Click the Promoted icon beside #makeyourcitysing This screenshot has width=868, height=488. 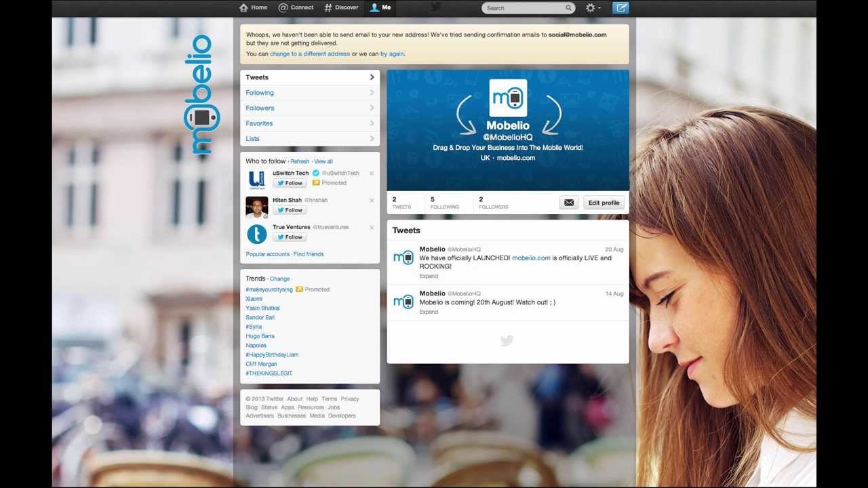pyautogui.click(x=299, y=289)
